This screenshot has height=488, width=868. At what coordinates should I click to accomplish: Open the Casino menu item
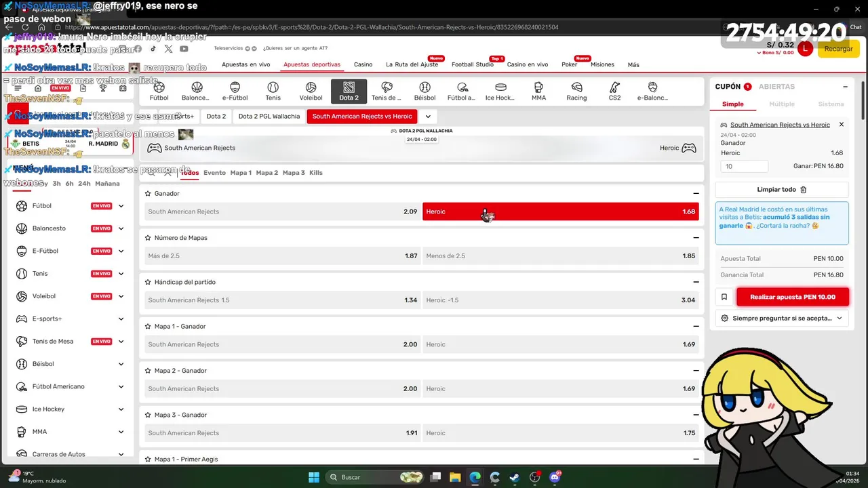[x=363, y=64]
